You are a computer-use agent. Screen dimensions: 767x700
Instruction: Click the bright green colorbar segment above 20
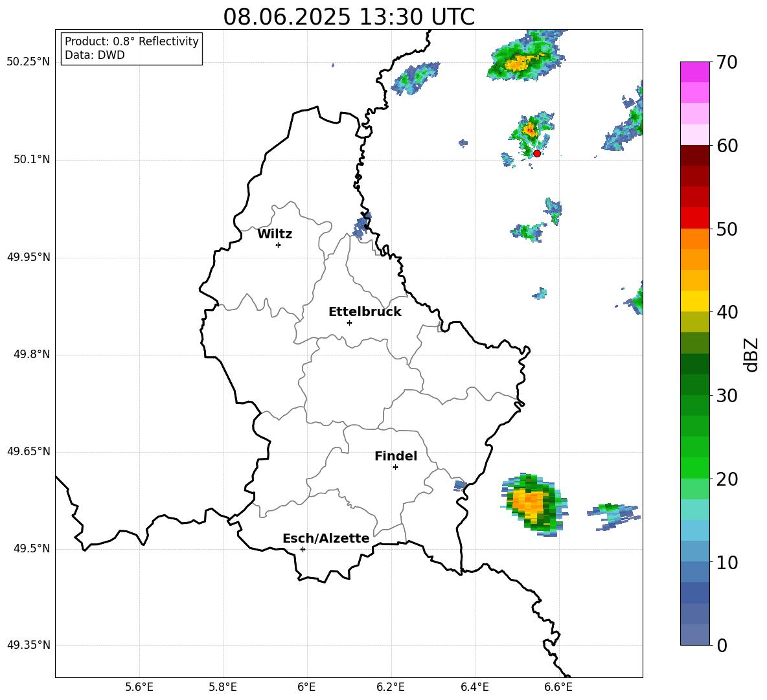(694, 468)
